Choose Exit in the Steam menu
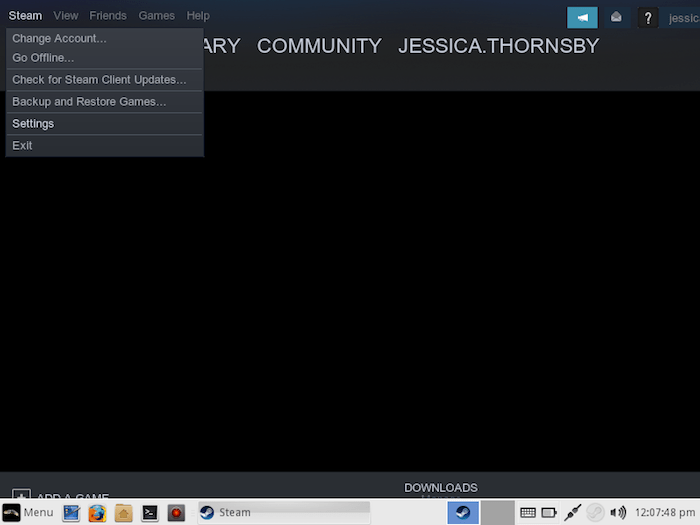The width and height of the screenshot is (700, 525). click(104, 146)
